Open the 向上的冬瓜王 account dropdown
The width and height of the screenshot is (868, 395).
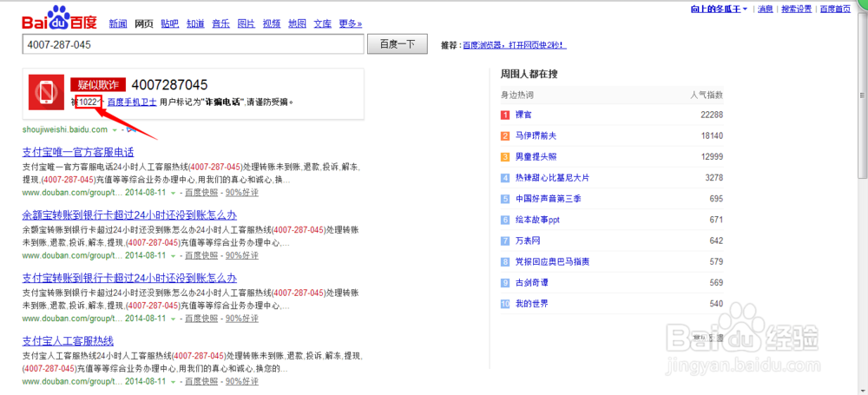719,9
